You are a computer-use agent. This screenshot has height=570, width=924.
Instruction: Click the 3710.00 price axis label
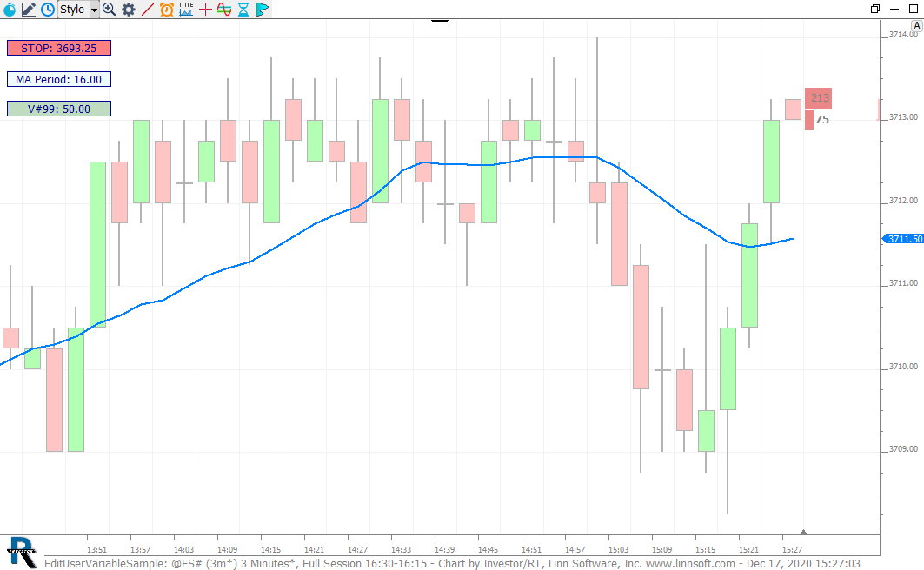pos(903,367)
